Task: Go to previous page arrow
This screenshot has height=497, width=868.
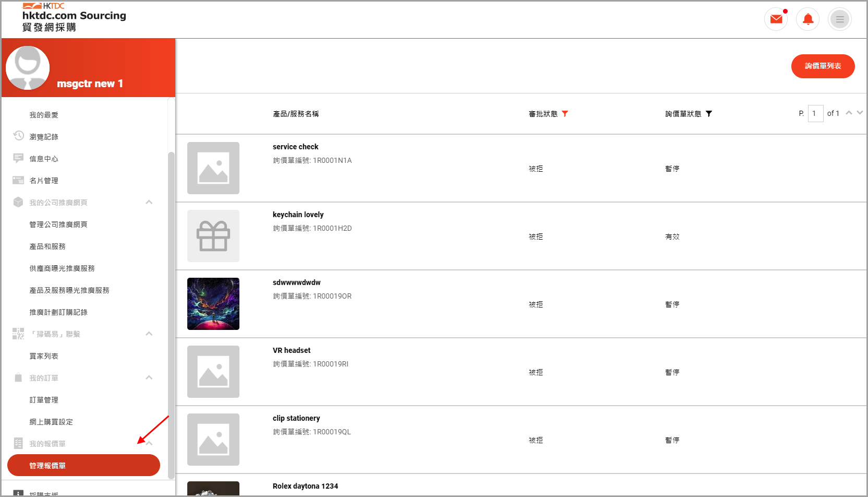Action: (x=849, y=113)
